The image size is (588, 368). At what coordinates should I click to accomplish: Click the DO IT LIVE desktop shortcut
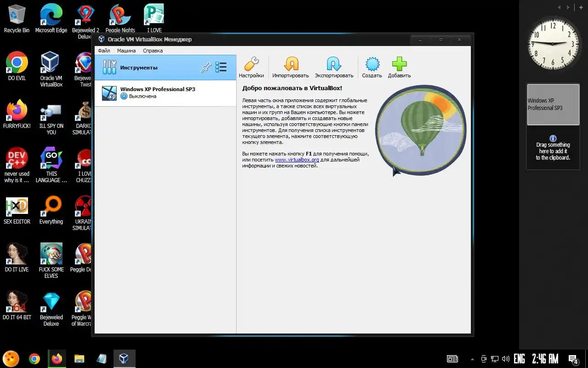pyautogui.click(x=17, y=258)
